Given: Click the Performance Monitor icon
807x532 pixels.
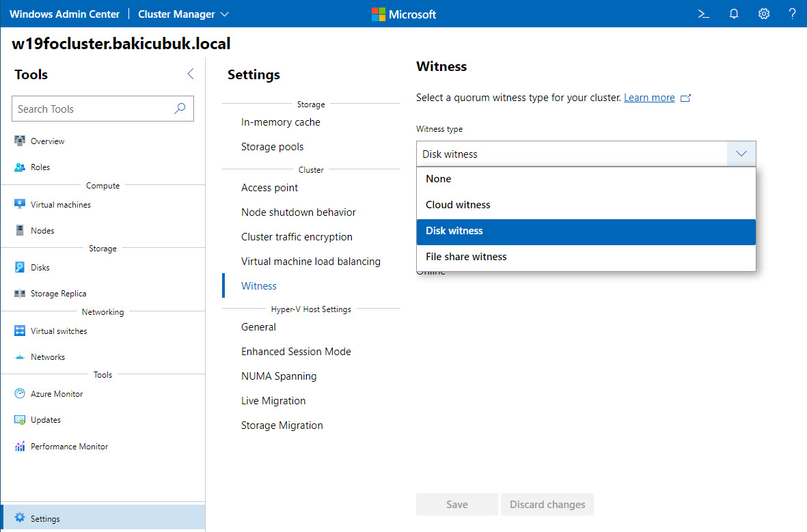Looking at the screenshot, I should click(20, 446).
